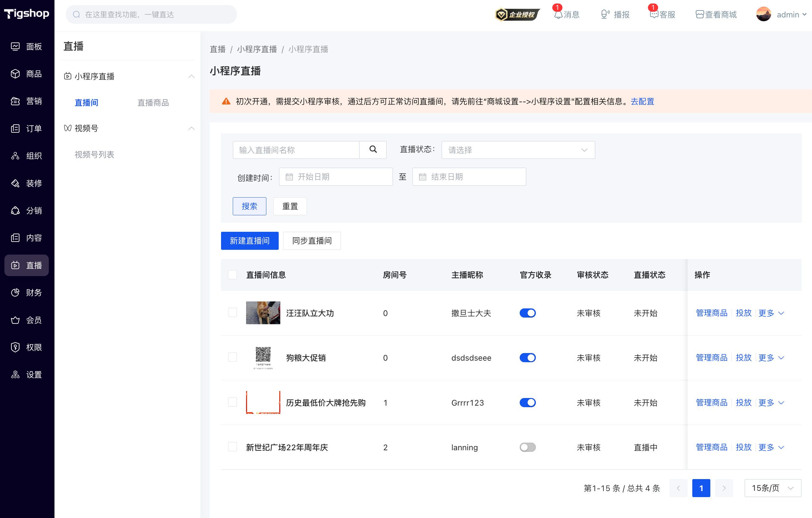Click the 搜索 button
This screenshot has height=518, width=812.
249,206
